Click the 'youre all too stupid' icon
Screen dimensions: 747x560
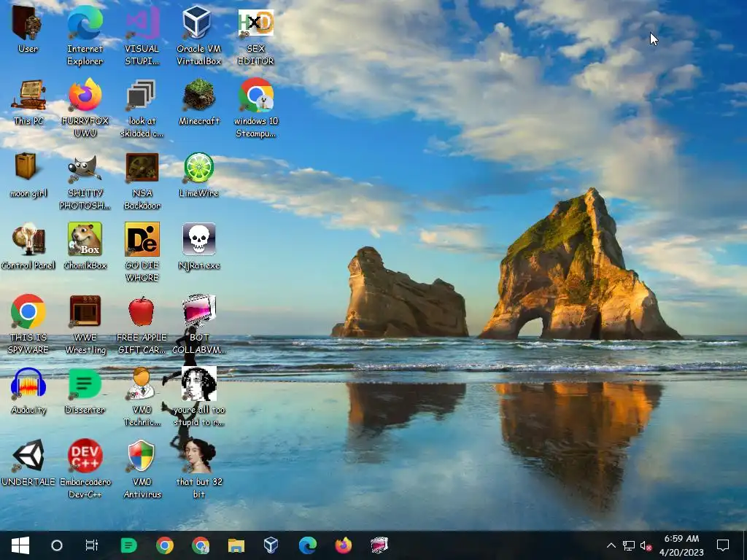[x=198, y=397]
